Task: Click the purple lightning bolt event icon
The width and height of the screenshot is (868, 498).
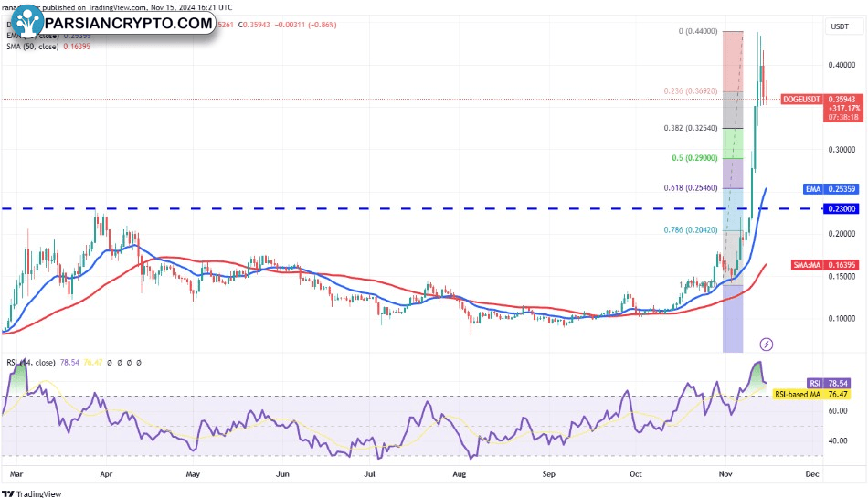Action: [x=767, y=344]
